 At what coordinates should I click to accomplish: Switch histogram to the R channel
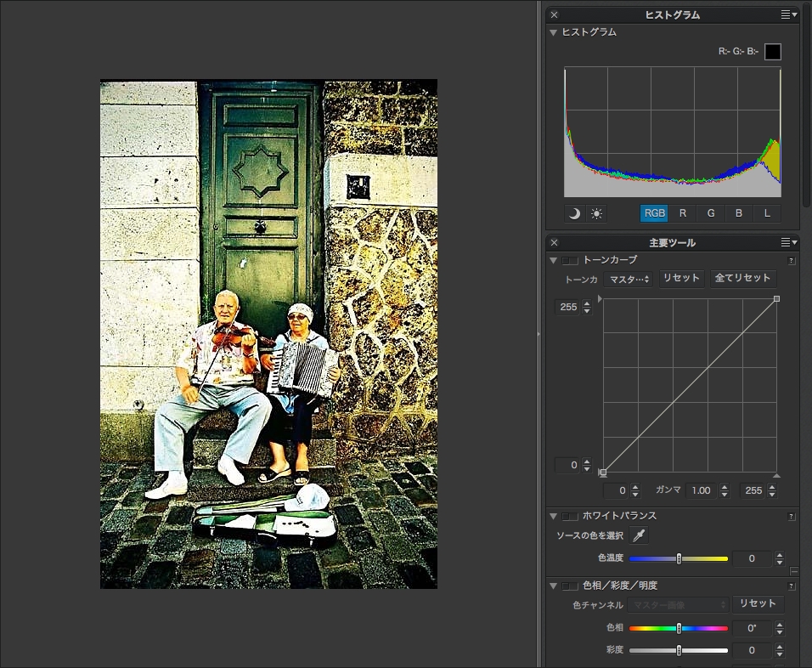(x=683, y=213)
